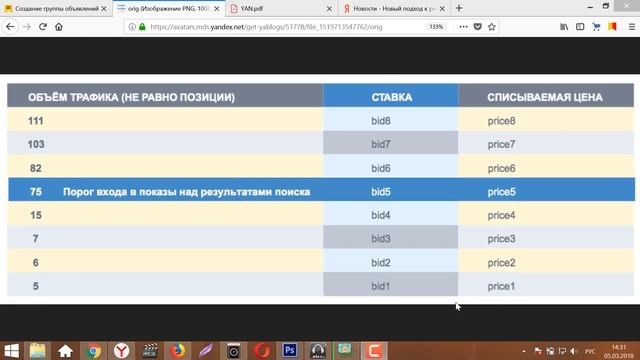Image resolution: width=640 pixels, height=360 pixels.
Task: Show site information icon in address bar
Action: (132, 27)
